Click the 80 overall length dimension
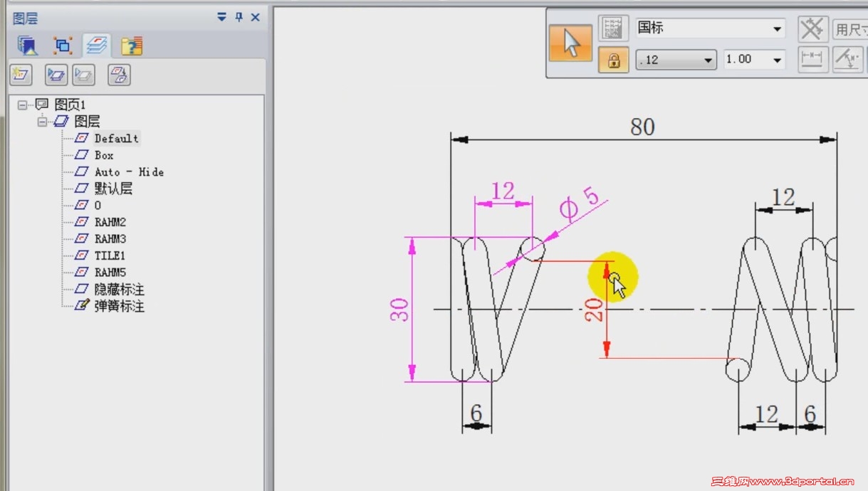The height and width of the screenshot is (491, 868). pos(642,127)
